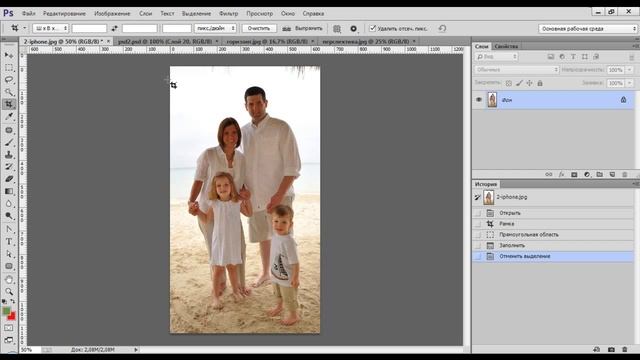Reset crop settings arrow button
640x360 pixels.
pyautogui.click(x=442, y=29)
